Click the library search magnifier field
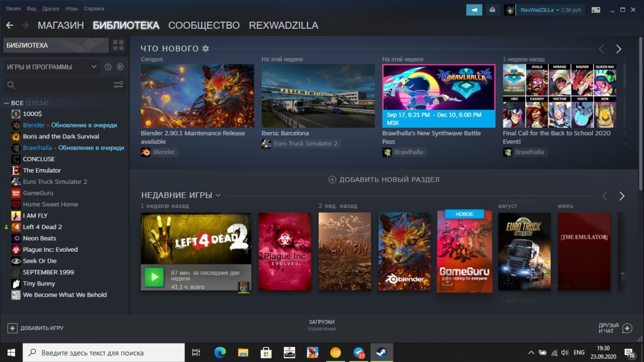This screenshot has height=362, width=644. pos(56,85)
